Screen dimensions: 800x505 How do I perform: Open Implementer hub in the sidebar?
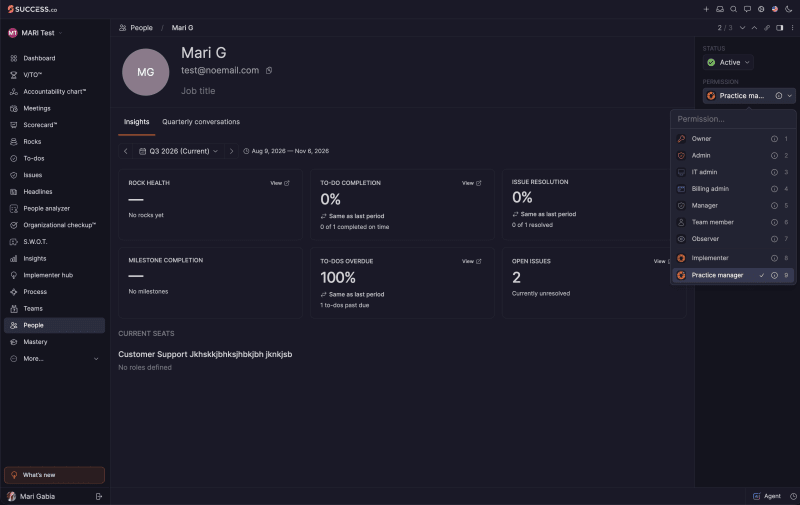(54, 275)
